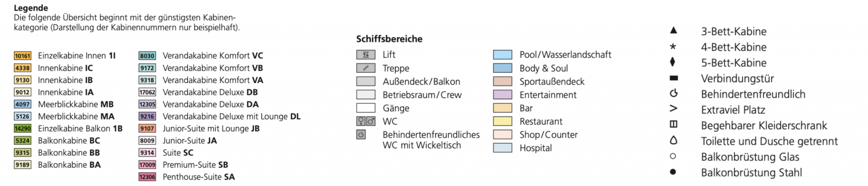Click the Restaurant yellow color swatch
This screenshot has width=868, height=186.
(503, 122)
